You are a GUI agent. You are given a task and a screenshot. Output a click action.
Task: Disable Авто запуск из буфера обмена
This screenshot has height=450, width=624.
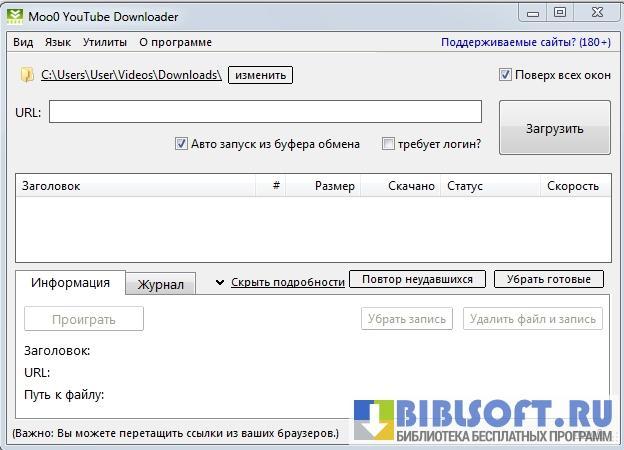click(x=181, y=144)
